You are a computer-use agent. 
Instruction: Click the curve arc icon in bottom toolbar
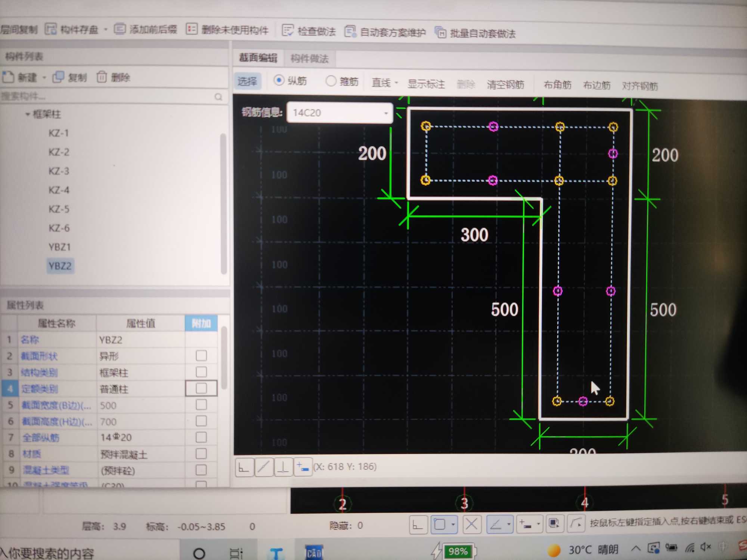pos(576,524)
